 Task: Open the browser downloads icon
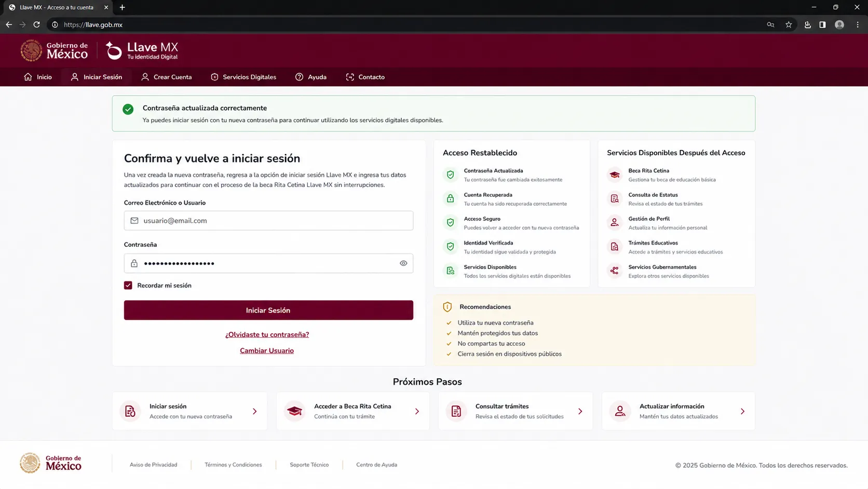click(807, 24)
